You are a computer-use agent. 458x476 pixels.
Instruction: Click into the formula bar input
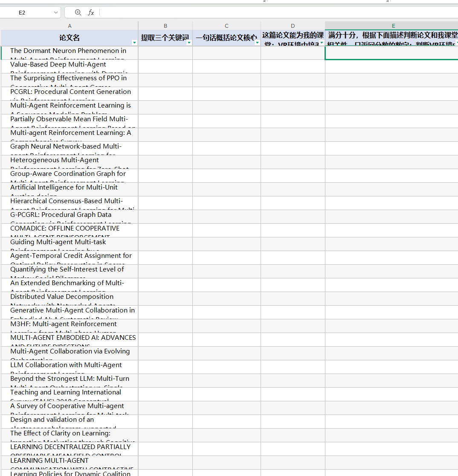pyautogui.click(x=278, y=12)
